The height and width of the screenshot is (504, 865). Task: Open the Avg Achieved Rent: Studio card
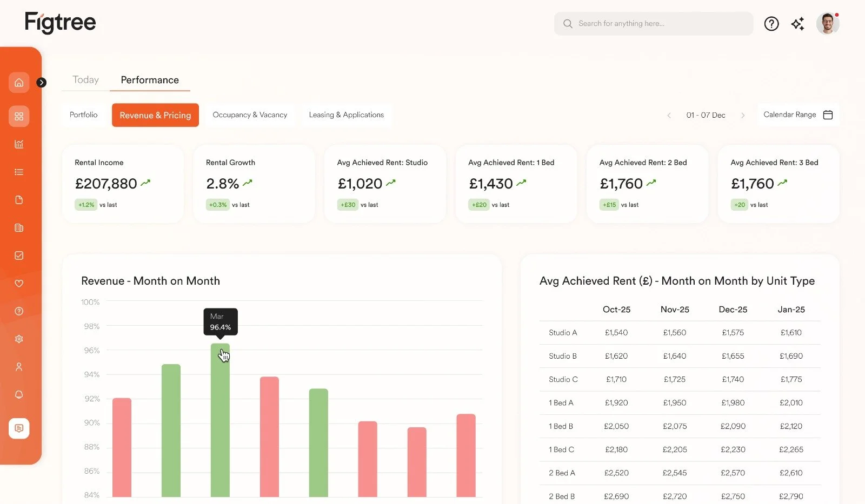click(385, 184)
